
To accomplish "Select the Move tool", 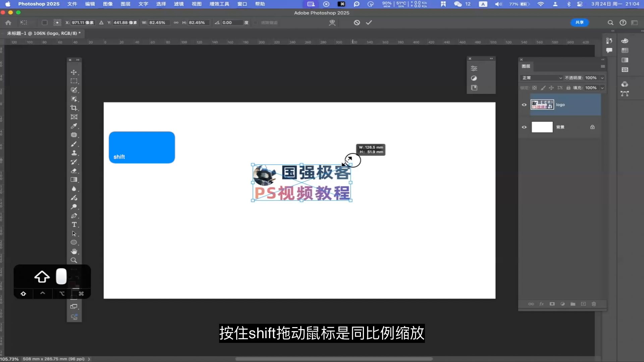I will [x=74, y=72].
